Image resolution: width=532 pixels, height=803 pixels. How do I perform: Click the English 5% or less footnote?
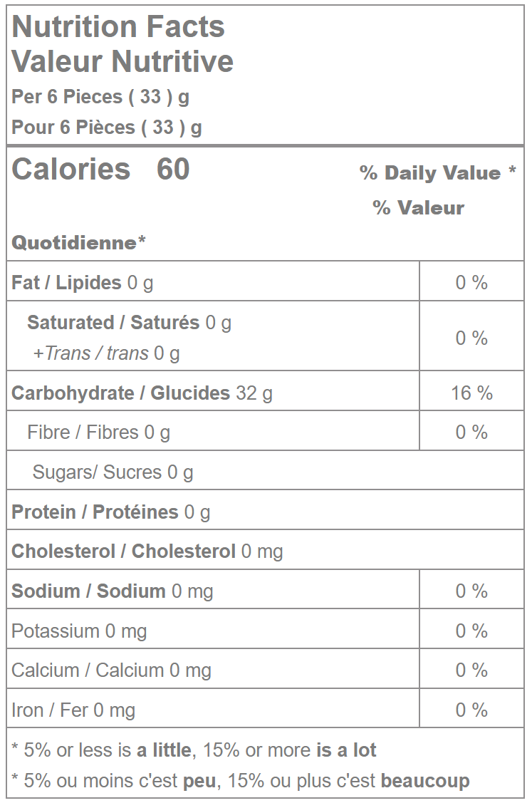pyautogui.click(x=194, y=750)
